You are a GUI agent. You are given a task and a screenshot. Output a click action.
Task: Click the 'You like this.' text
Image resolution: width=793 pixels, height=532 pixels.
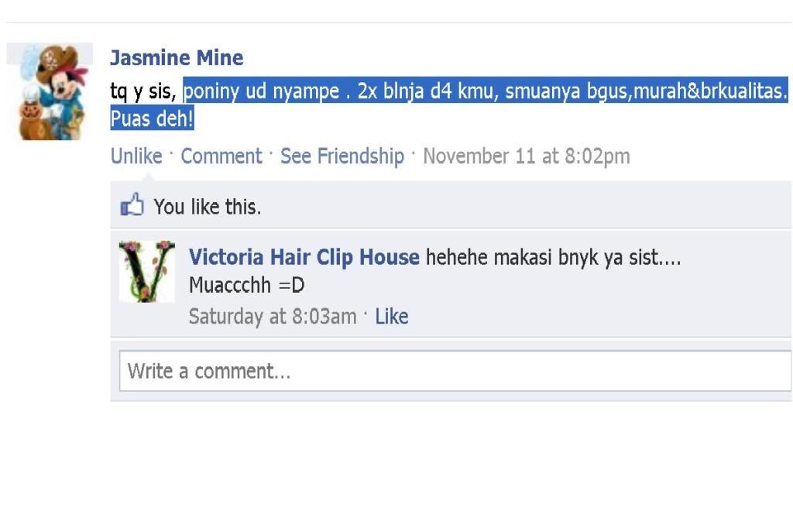pyautogui.click(x=208, y=207)
